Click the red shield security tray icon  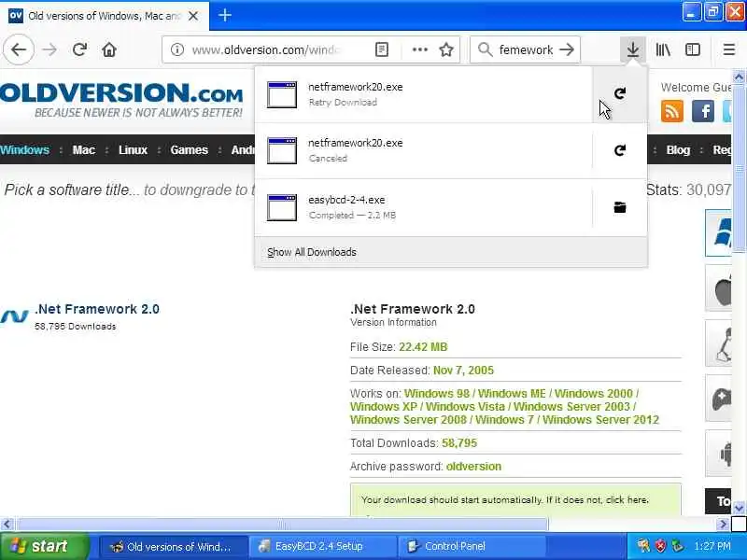click(660, 546)
